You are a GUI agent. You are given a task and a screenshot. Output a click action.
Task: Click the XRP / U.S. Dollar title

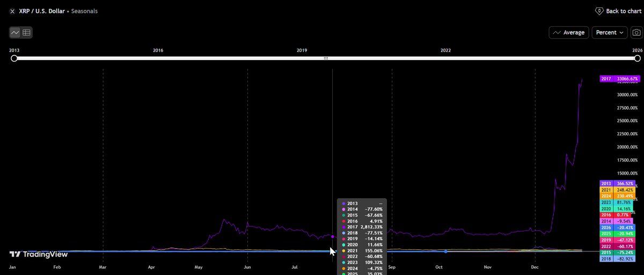pos(42,11)
